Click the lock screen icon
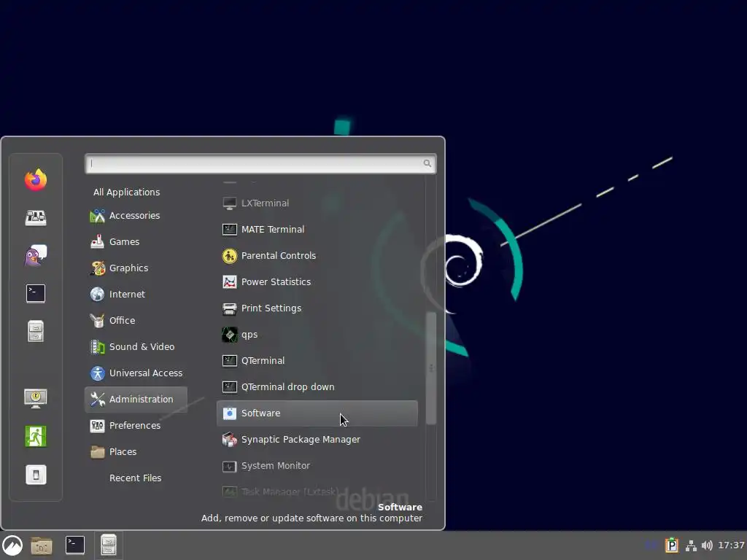 [x=36, y=398]
